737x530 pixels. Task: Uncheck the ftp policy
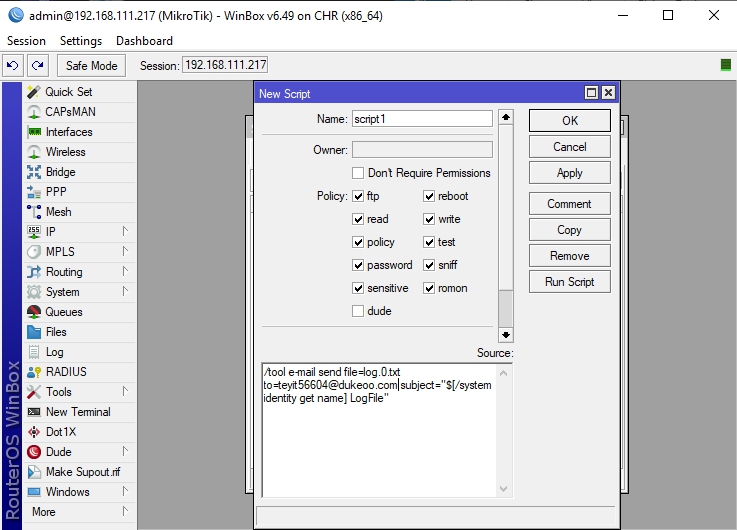pyautogui.click(x=358, y=196)
